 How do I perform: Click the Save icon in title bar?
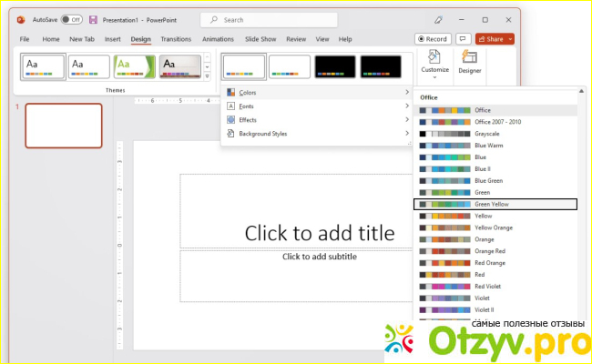(93, 19)
